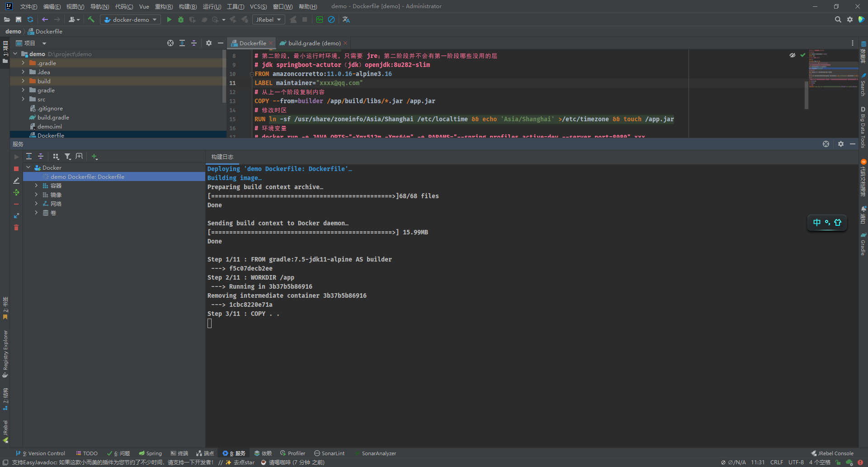Close the build.gradle (demo) tab

click(345, 43)
